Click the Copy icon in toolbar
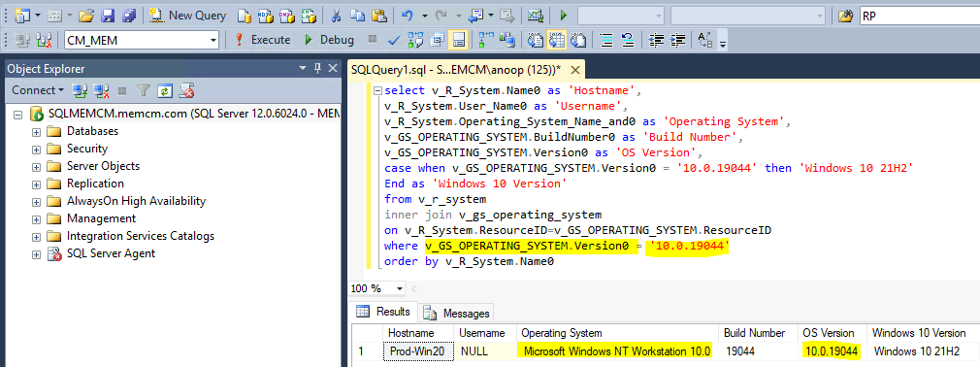The width and height of the screenshot is (980, 367). pyautogui.click(x=357, y=16)
